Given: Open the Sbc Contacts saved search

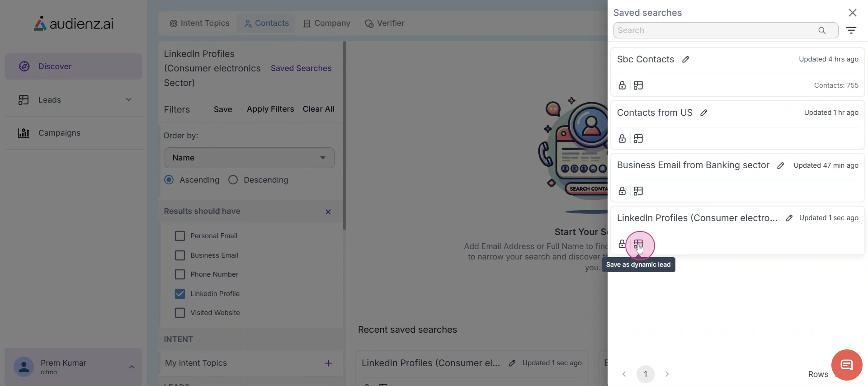Looking at the screenshot, I should [646, 59].
